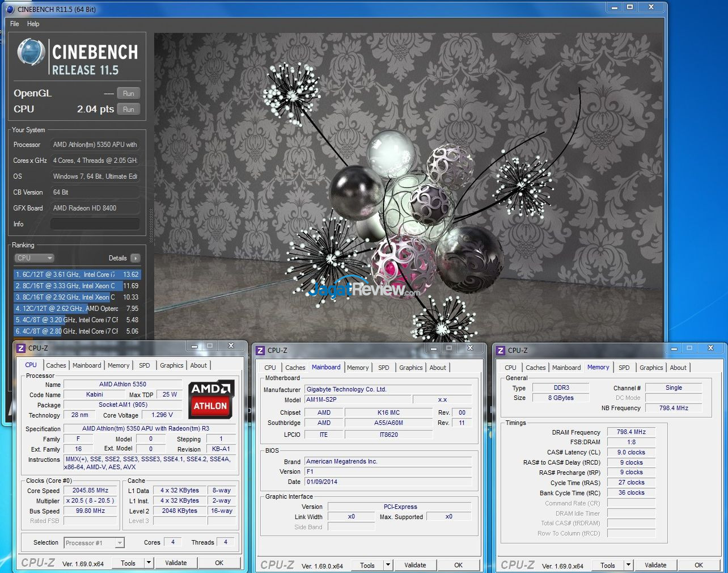Click Validate in the CPU-Z CPU window

[x=176, y=563]
